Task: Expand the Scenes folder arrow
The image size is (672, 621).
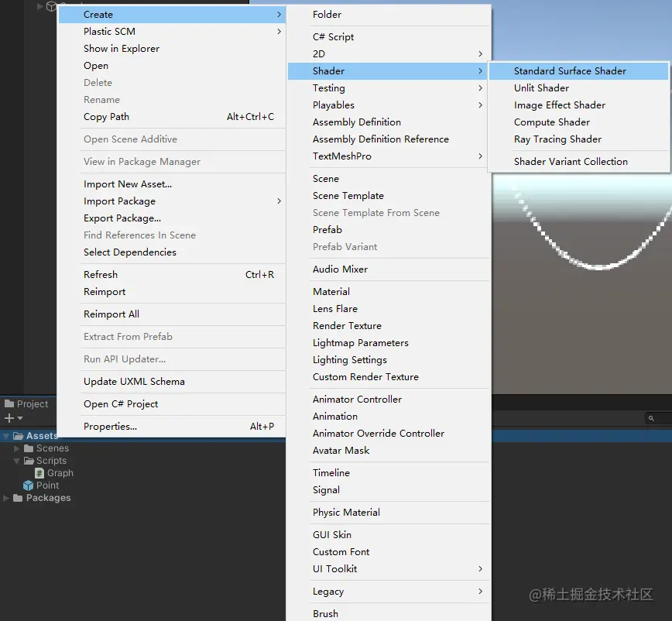Action: point(17,448)
